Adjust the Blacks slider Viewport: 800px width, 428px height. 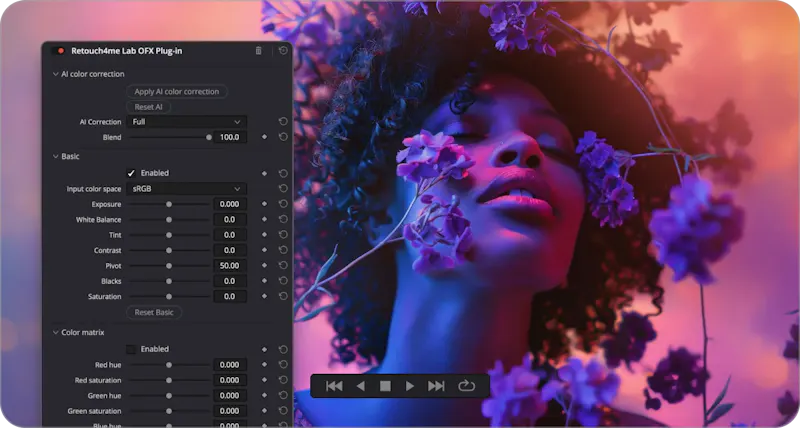click(169, 281)
